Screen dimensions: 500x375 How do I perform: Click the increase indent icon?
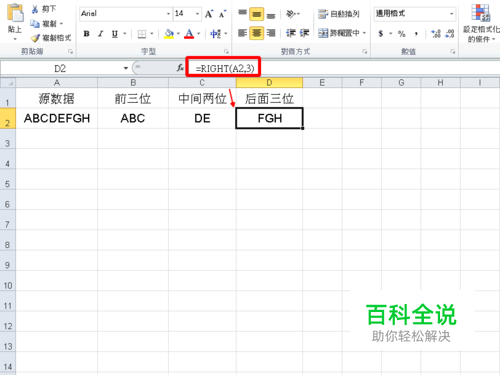point(304,33)
